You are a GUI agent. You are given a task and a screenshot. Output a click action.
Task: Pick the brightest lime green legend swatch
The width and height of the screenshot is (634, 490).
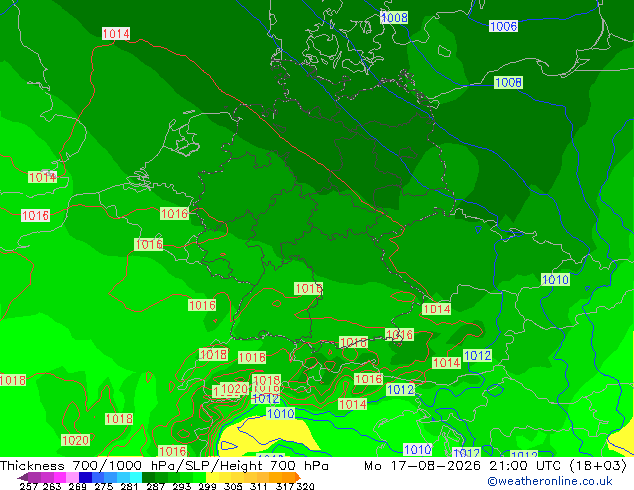pyautogui.click(x=199, y=477)
